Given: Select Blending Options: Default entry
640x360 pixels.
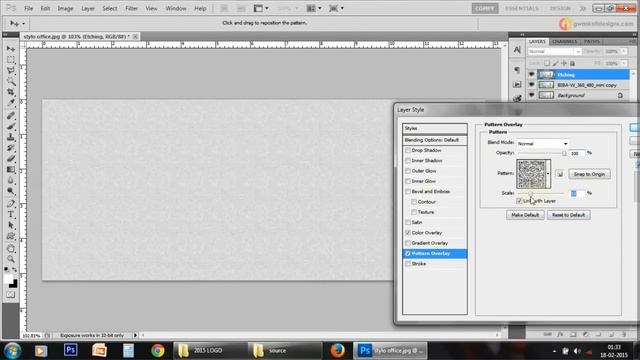Looking at the screenshot, I should coord(435,140).
